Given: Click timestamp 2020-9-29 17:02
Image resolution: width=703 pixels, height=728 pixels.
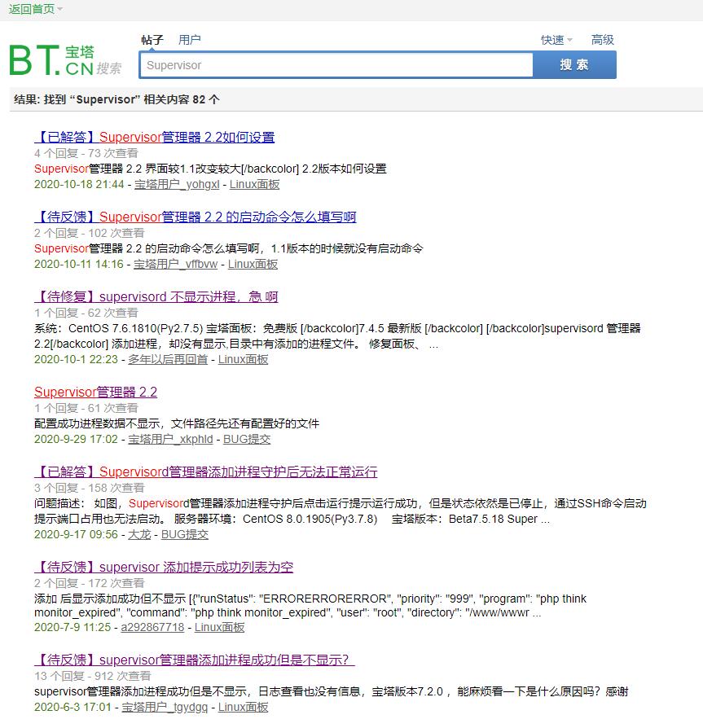Looking at the screenshot, I should (76, 439).
